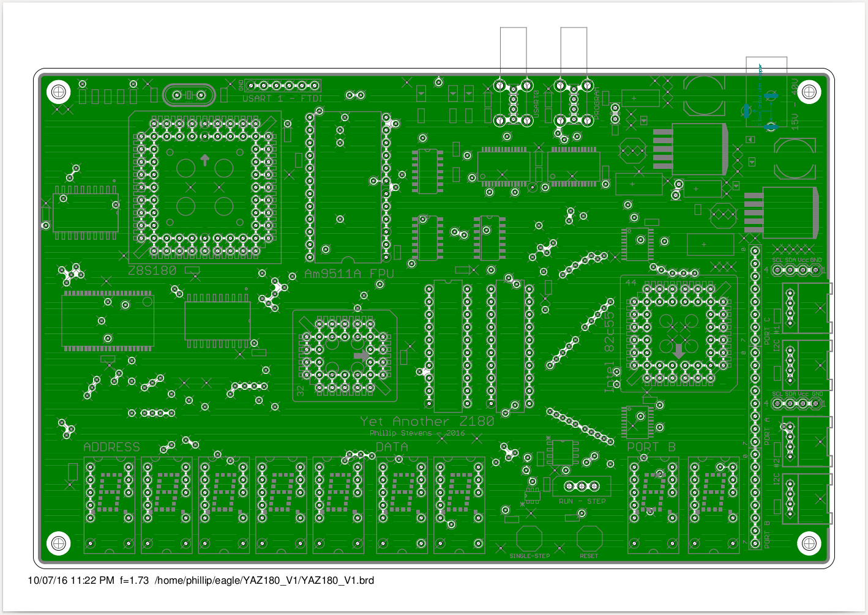Click the 15V - 40V power input label
This screenshot has height=615, width=868.
[795, 103]
